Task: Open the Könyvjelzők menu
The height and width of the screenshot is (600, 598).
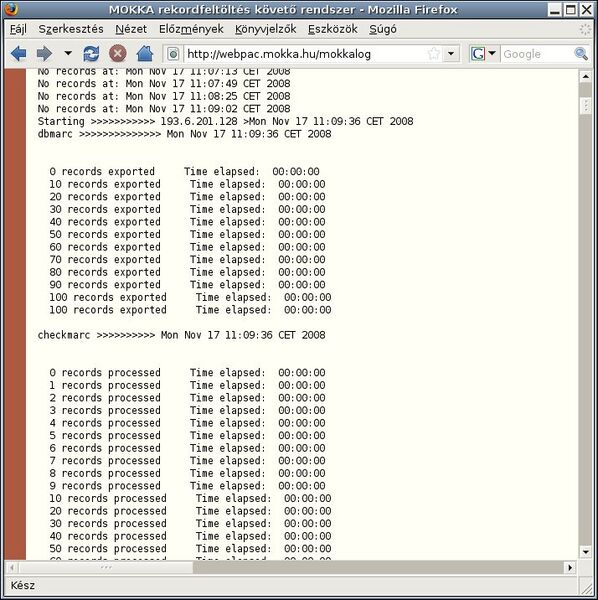Action: coord(266,29)
